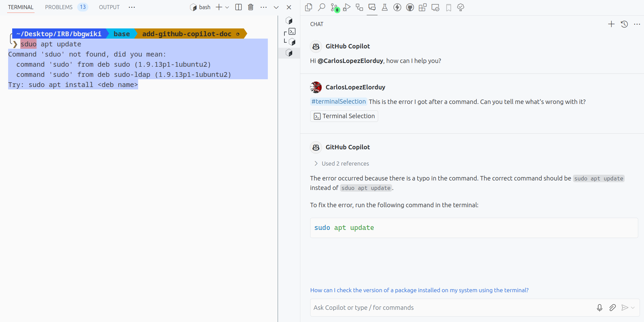This screenshot has width=644, height=322.
Task: Open terminal launch profile dropdown
Action: (227, 7)
